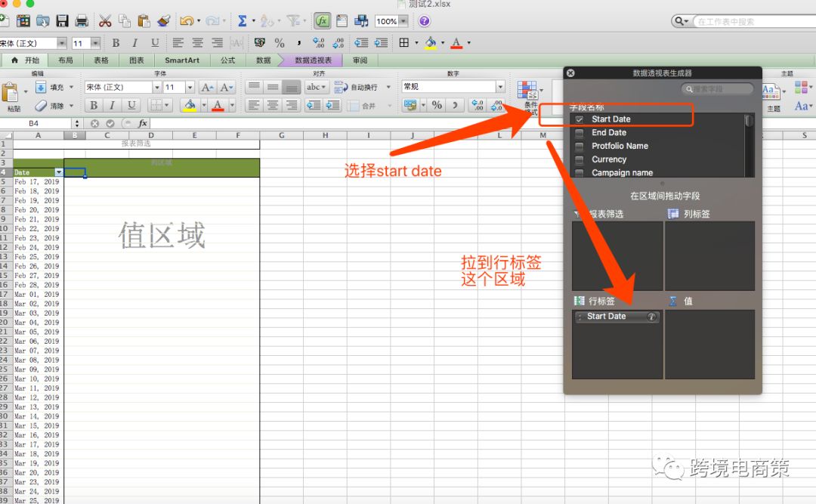This screenshot has width=816, height=504.
Task: Click the Media Browser icon beside zoom box
Action: (x=361, y=21)
